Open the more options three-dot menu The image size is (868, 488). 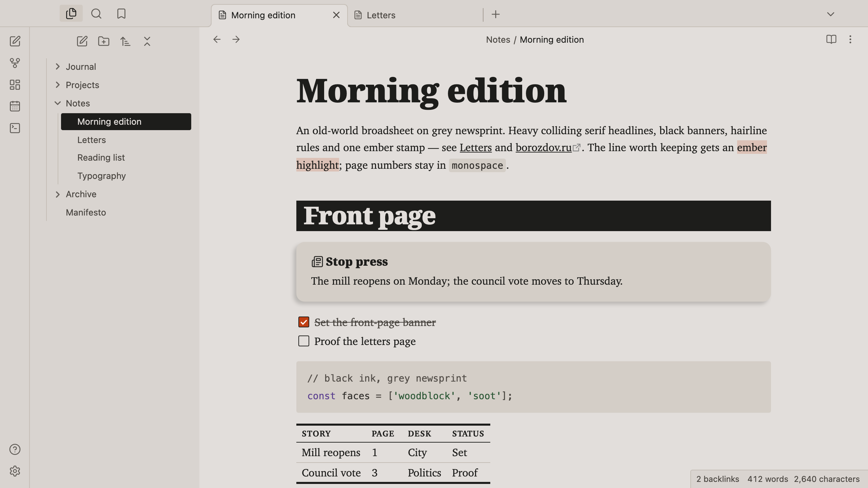pyautogui.click(x=850, y=39)
